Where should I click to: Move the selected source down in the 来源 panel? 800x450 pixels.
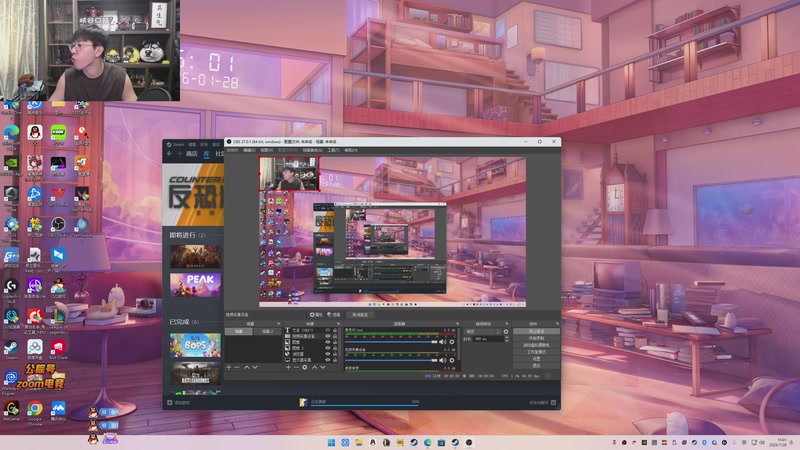click(x=322, y=367)
